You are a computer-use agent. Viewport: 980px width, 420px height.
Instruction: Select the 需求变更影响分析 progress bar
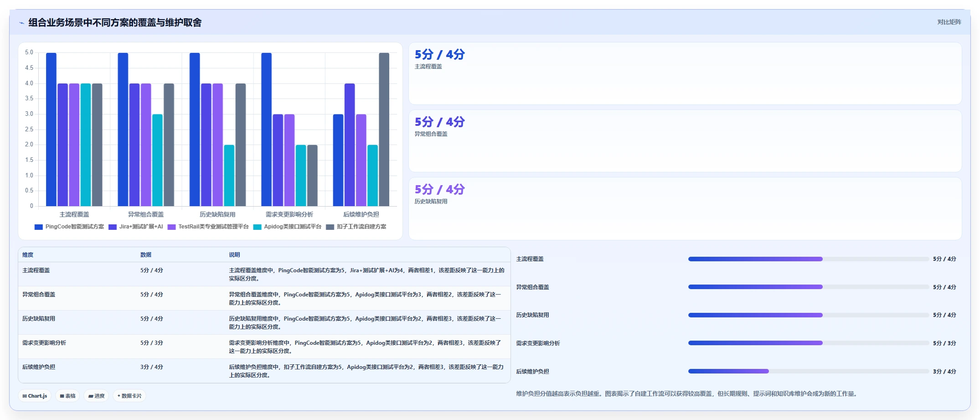808,343
